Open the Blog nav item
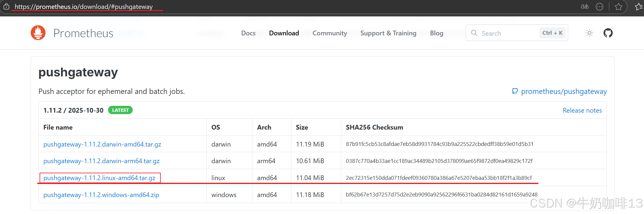This screenshot has width=644, height=214. coord(437,33)
